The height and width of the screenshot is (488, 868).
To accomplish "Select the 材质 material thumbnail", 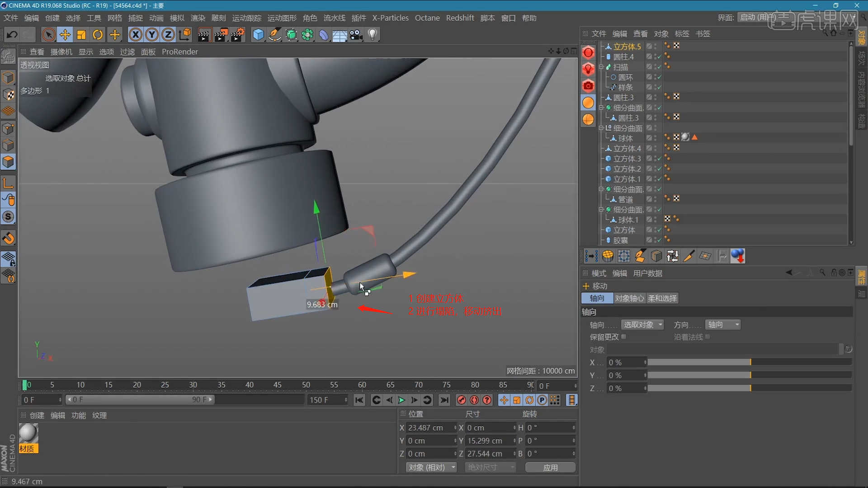I will 28,434.
